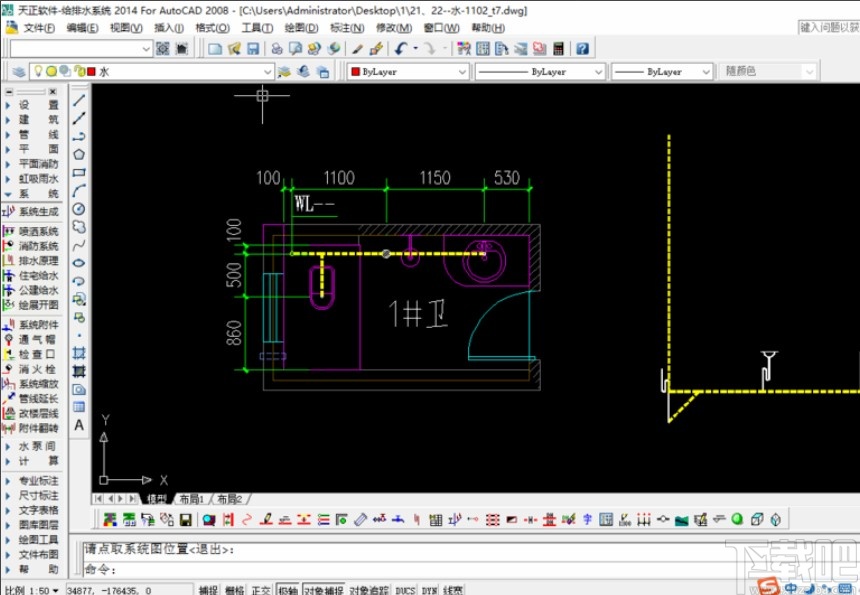
Task: Open the layer dropdown showing 水
Action: point(266,72)
